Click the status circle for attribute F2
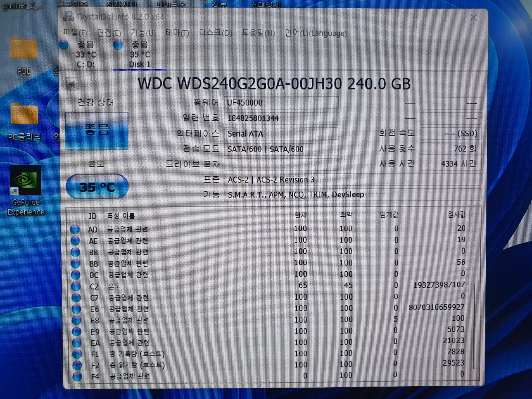532x399 pixels. (77, 365)
